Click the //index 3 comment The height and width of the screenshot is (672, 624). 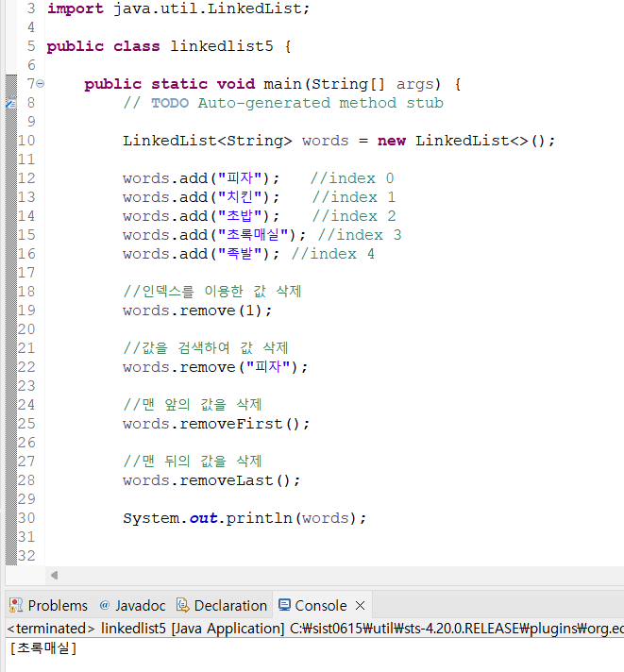point(360,235)
